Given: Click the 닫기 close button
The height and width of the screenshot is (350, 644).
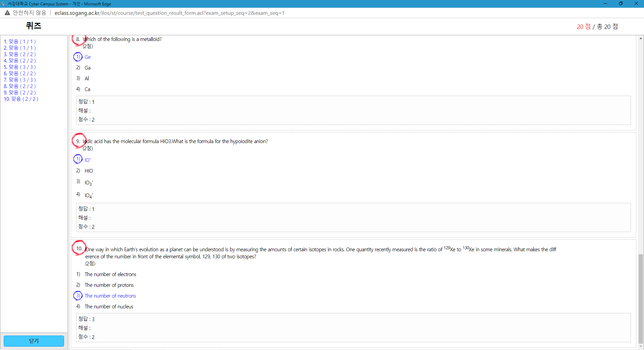Looking at the screenshot, I should point(34,341).
